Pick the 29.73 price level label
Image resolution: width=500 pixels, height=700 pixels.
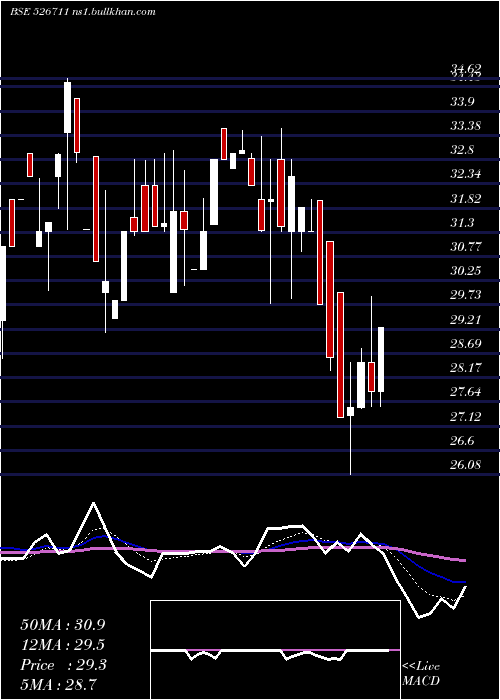click(466, 295)
